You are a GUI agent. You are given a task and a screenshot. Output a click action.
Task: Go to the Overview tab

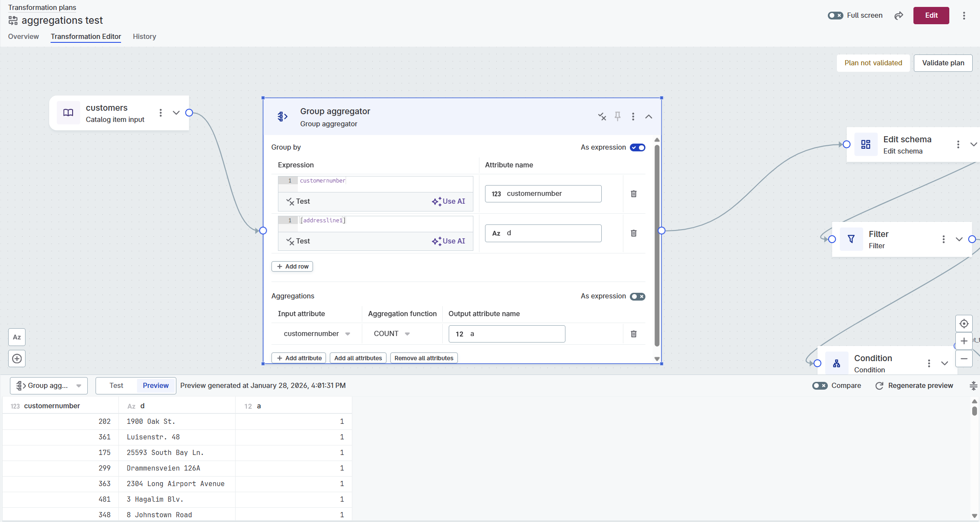(23, 37)
